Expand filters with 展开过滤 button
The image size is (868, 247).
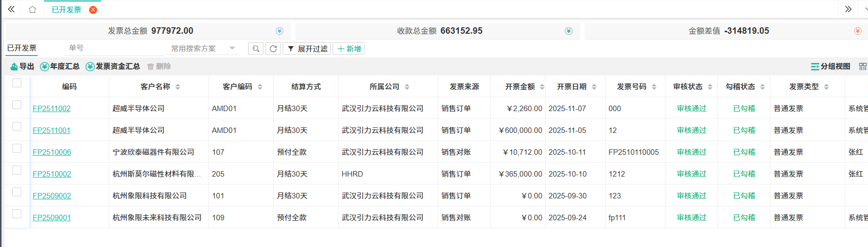307,49
